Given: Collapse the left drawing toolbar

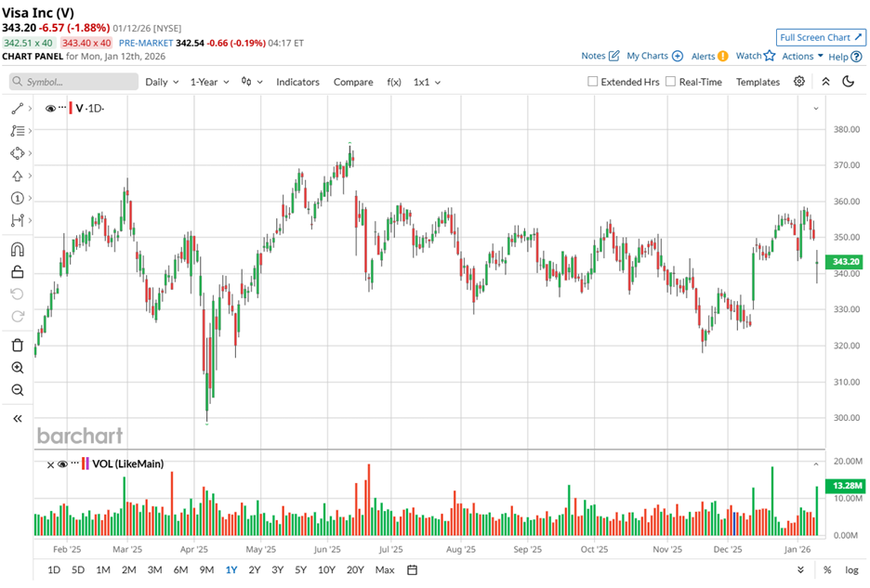Looking at the screenshot, I should coord(18,419).
